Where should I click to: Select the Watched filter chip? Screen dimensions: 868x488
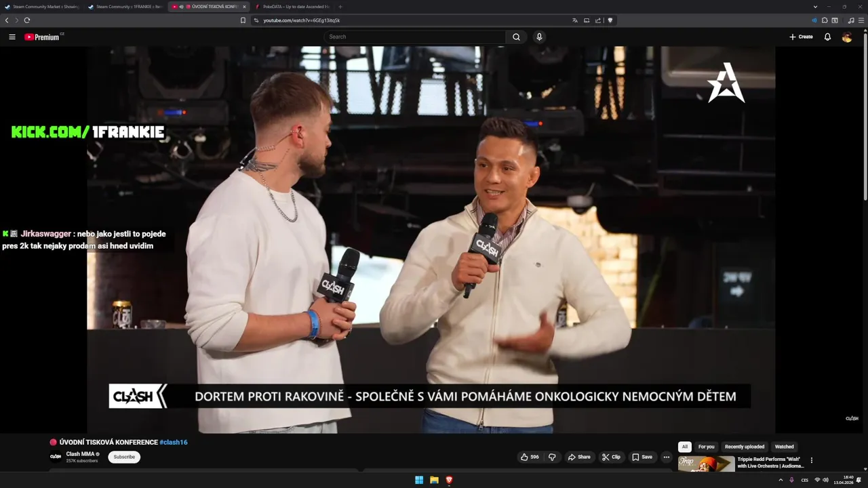tap(785, 447)
